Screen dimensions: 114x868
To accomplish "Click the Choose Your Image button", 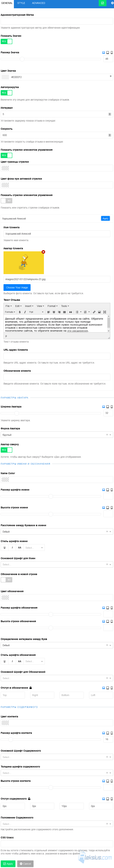I will point(17,288).
